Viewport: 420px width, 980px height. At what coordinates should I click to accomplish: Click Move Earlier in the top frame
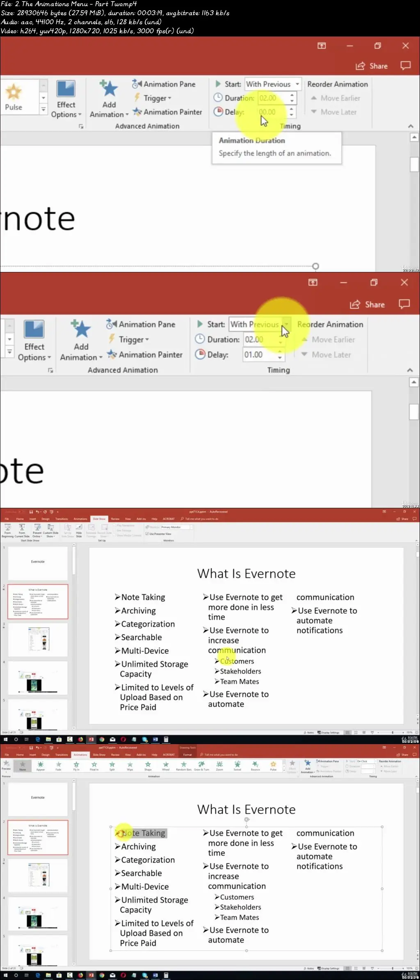[x=336, y=98]
